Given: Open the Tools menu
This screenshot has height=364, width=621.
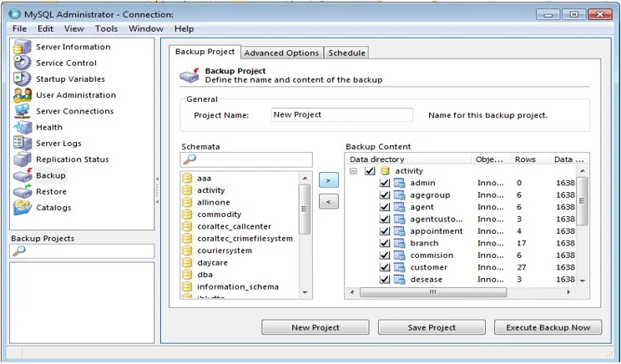Looking at the screenshot, I should (106, 29).
